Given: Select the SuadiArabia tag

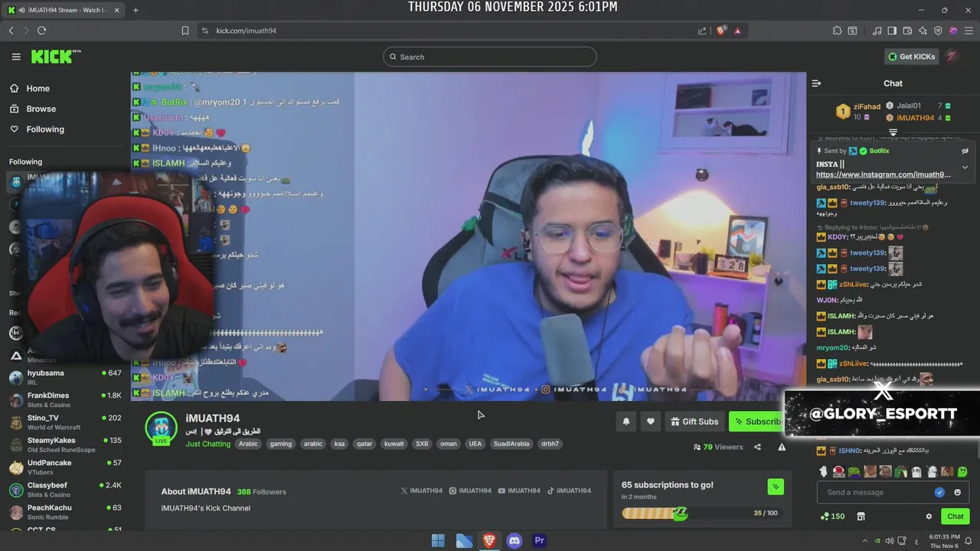Looking at the screenshot, I should pyautogui.click(x=511, y=444).
